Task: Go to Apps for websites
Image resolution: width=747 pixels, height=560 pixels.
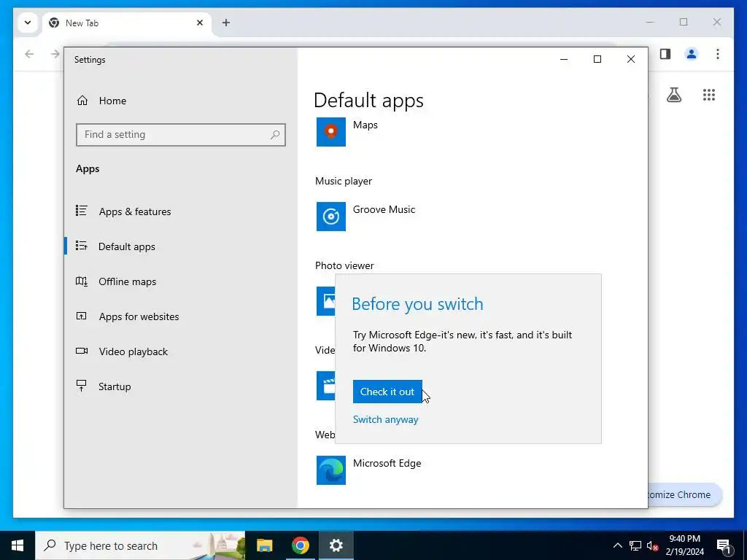Action: pos(139,316)
